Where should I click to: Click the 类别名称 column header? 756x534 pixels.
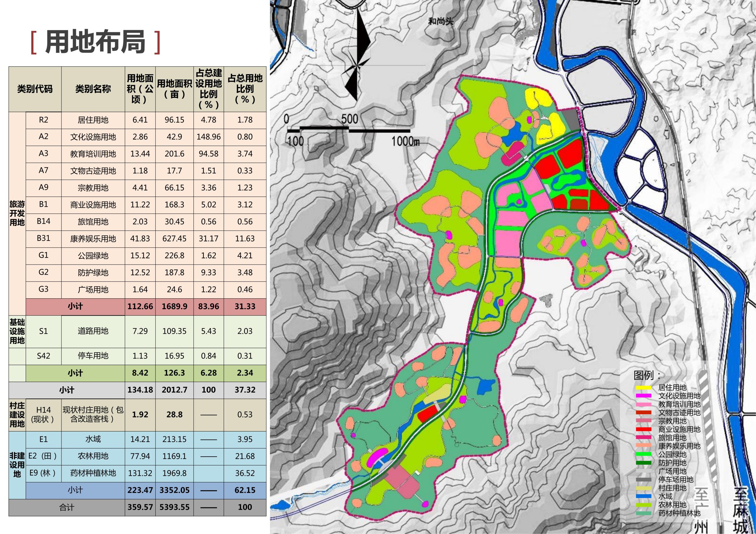[93, 89]
